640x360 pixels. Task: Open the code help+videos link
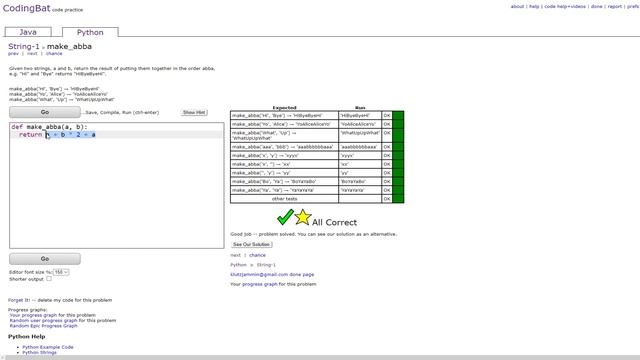(x=565, y=7)
